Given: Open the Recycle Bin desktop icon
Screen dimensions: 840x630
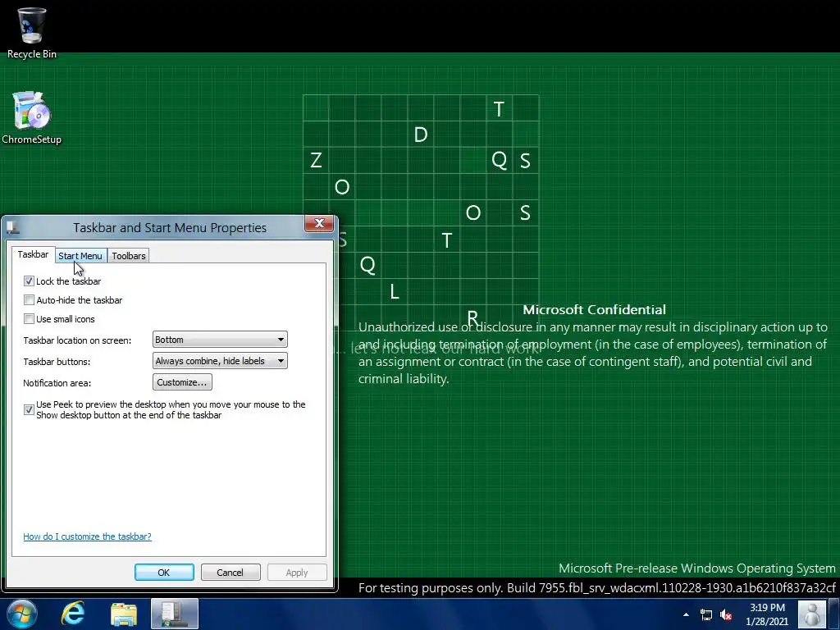Looking at the screenshot, I should pos(32,33).
